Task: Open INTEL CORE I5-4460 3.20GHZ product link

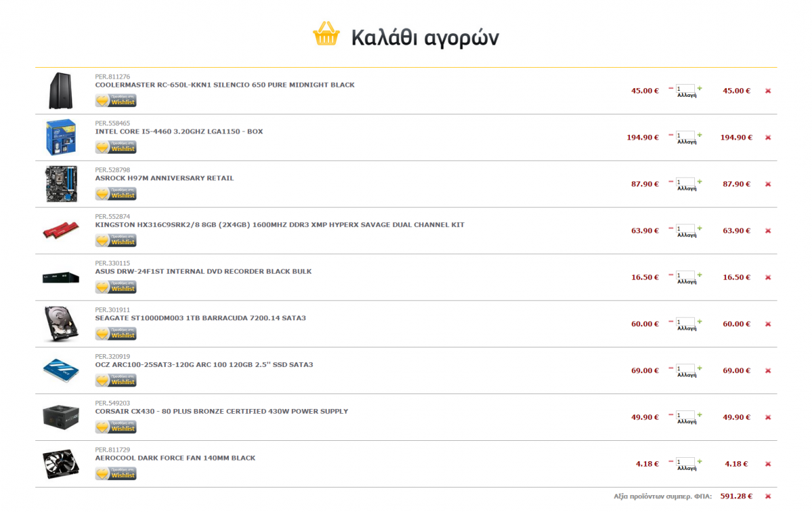Action: pos(179,131)
